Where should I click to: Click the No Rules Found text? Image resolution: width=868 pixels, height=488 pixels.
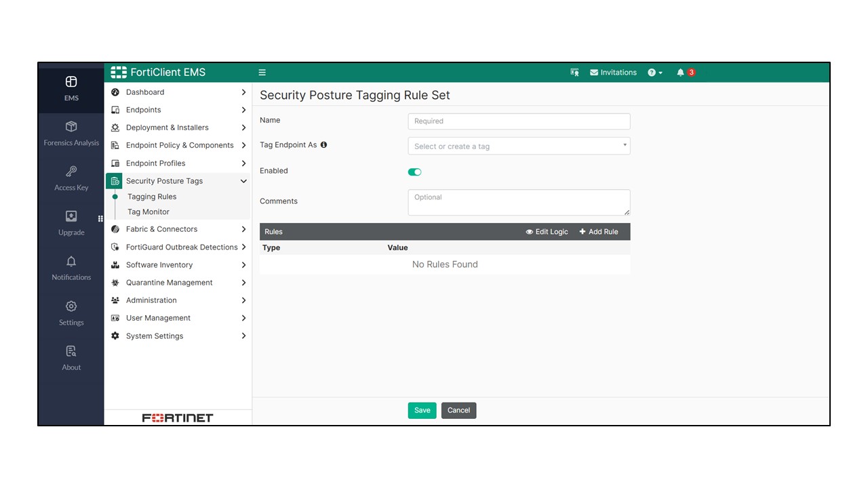[445, 264]
